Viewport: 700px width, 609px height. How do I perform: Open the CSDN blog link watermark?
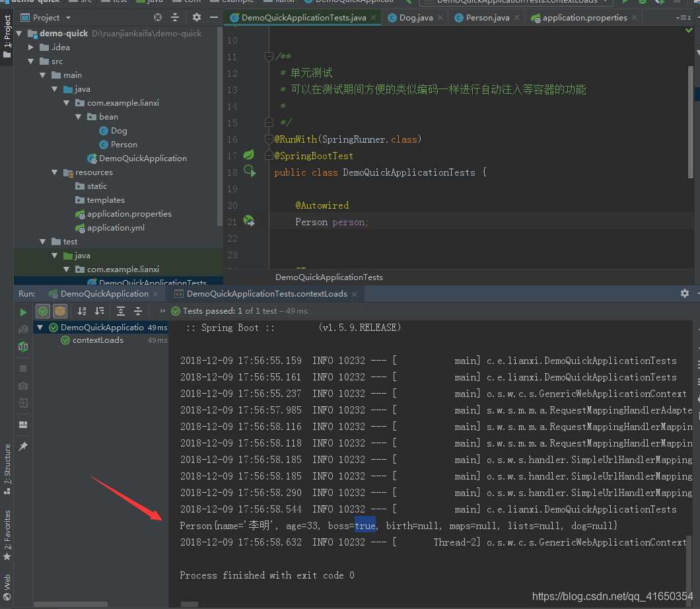coord(611,595)
